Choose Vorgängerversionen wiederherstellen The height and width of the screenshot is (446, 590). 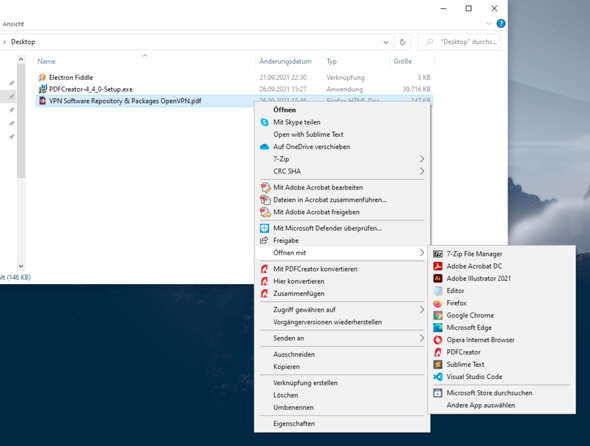click(x=327, y=322)
